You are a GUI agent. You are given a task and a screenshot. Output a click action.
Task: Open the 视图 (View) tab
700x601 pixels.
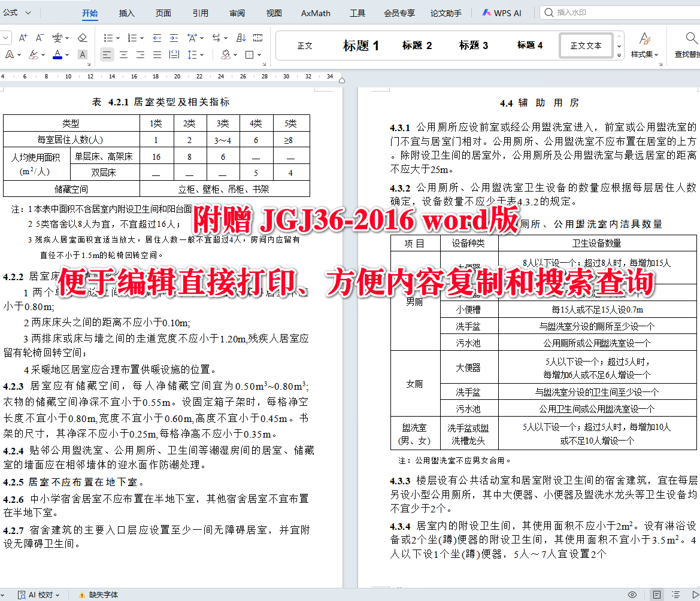point(274,13)
